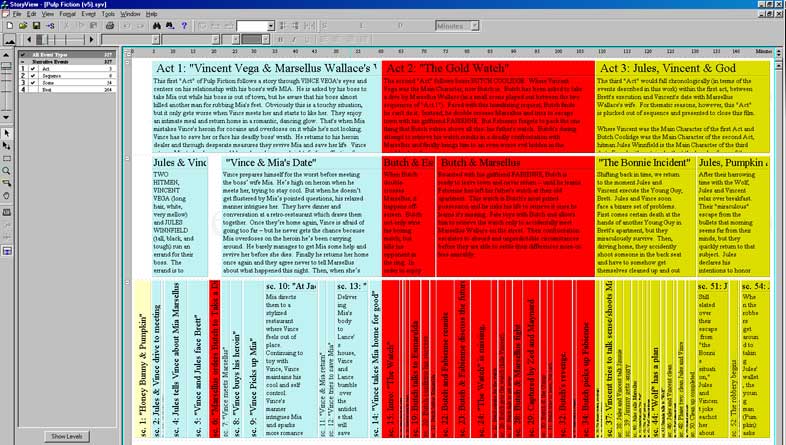The image size is (786, 445).
Task: Print with the printer toolbar icon
Action: [x=110, y=26]
